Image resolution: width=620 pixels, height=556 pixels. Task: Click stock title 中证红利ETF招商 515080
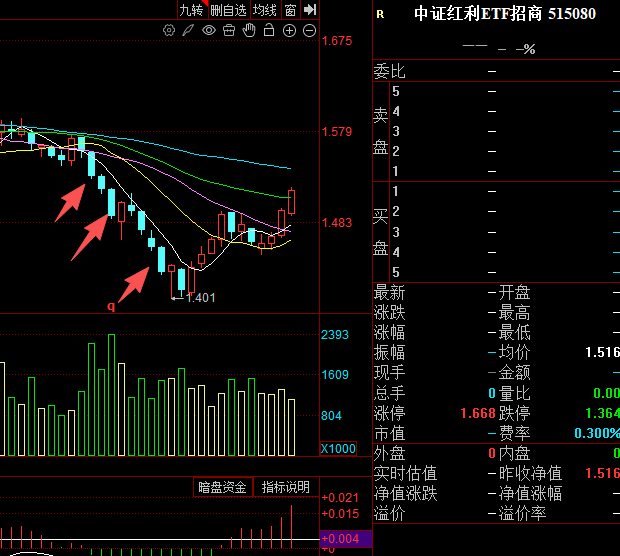click(x=505, y=14)
